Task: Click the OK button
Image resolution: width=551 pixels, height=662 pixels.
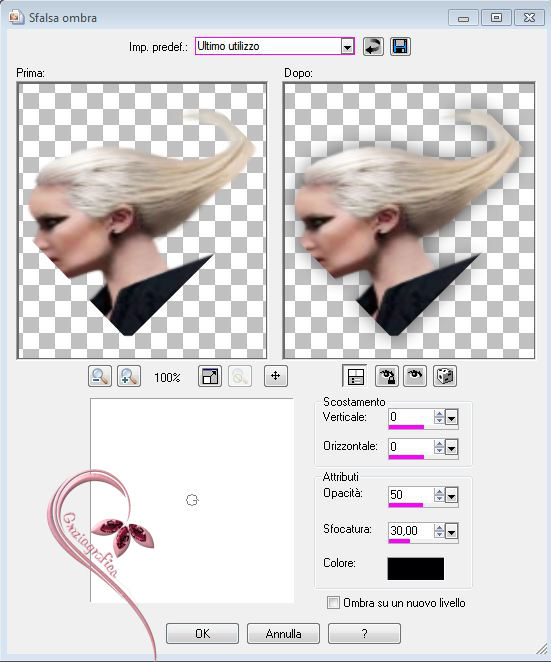Action: click(x=202, y=633)
